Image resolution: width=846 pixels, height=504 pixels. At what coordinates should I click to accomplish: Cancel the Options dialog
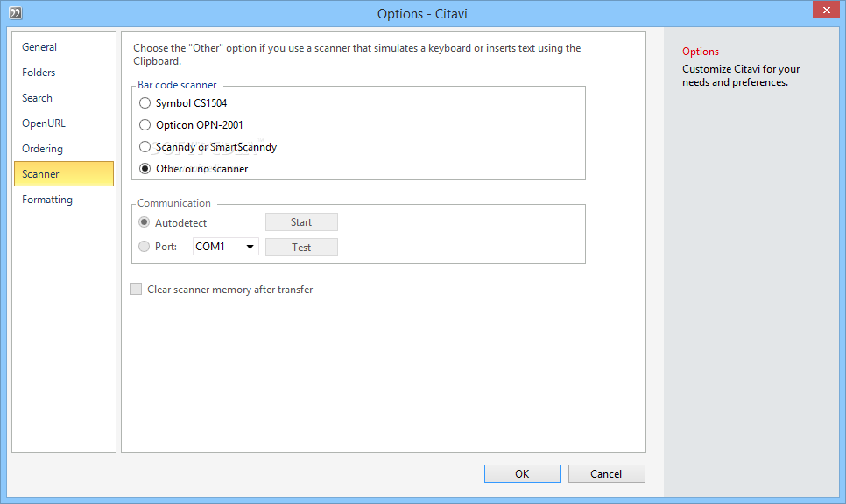(x=606, y=474)
